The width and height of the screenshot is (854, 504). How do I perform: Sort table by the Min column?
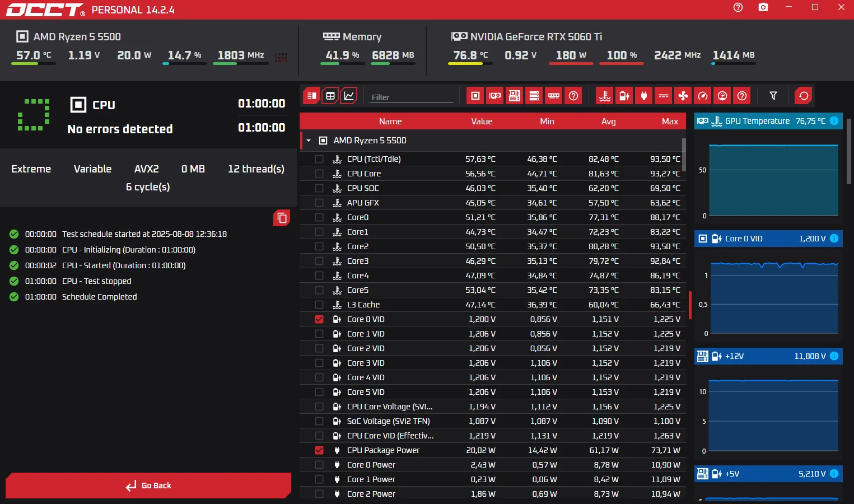click(547, 122)
